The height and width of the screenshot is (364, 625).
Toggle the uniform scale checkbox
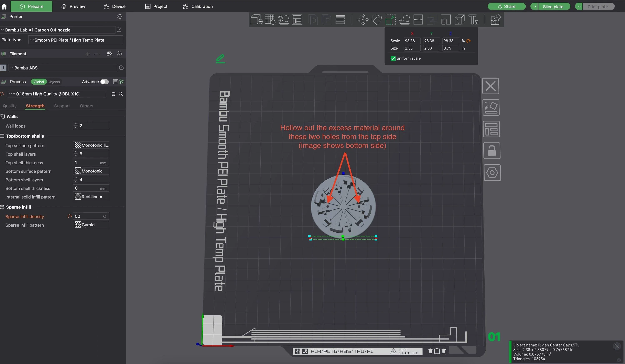pyautogui.click(x=393, y=59)
